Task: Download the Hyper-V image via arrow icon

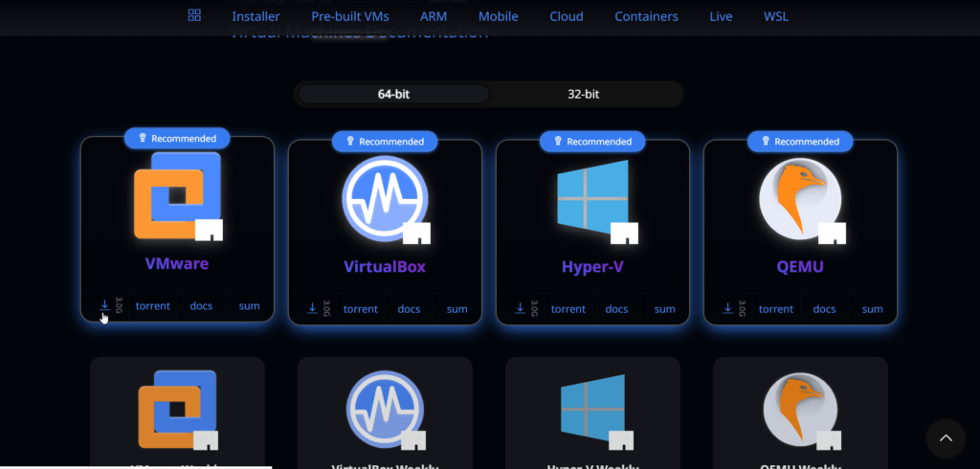Action: pyautogui.click(x=520, y=309)
